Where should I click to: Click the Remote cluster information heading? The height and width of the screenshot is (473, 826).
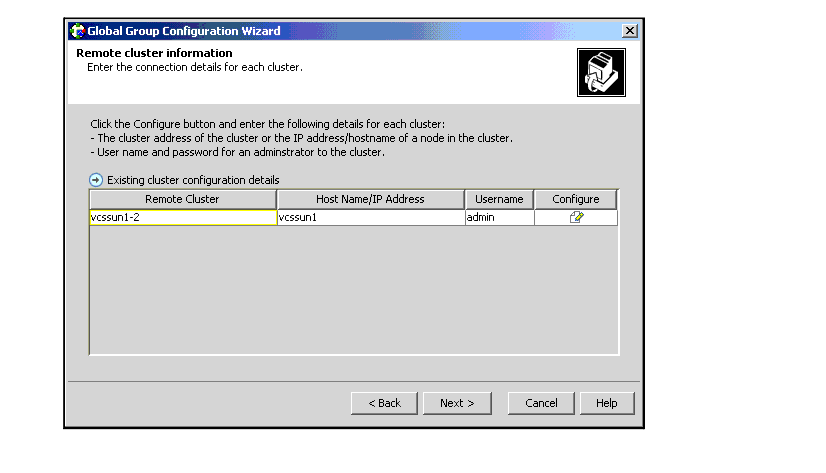[154, 53]
